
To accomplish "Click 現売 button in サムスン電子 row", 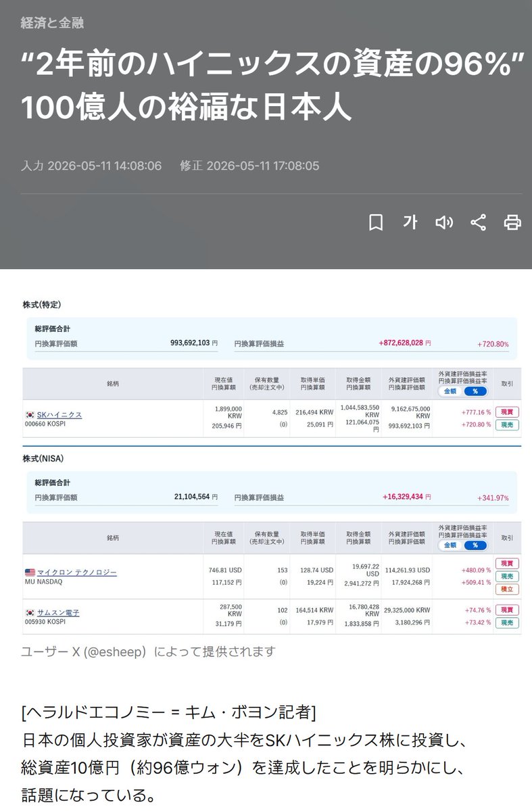I will pos(507,622).
